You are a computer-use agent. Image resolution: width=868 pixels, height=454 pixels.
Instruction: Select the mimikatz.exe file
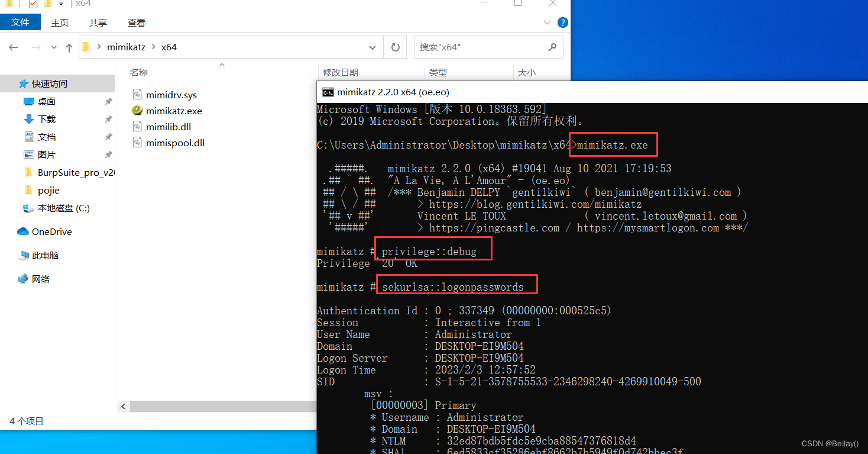pyautogui.click(x=174, y=111)
